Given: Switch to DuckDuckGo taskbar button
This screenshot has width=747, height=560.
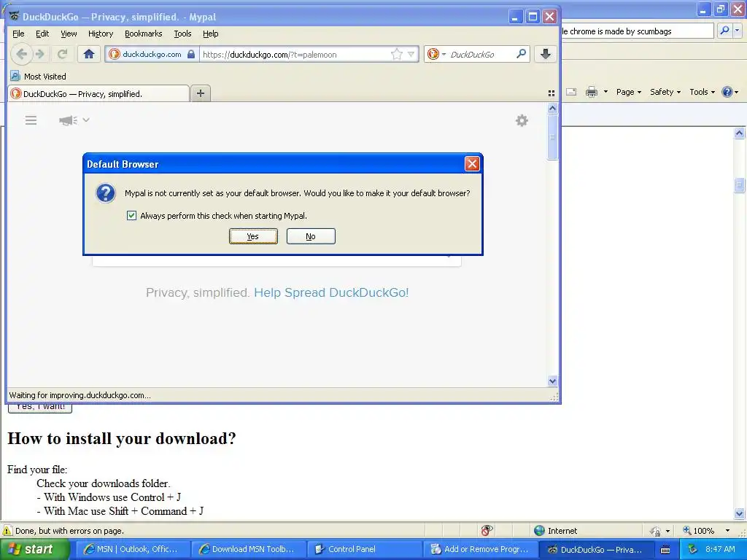Looking at the screenshot, I should [x=596, y=549].
